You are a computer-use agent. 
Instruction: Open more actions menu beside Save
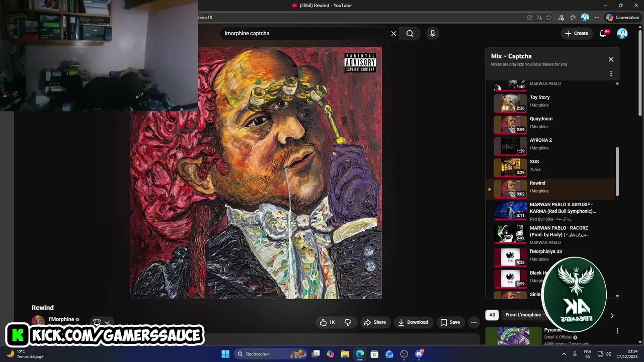coord(473,322)
